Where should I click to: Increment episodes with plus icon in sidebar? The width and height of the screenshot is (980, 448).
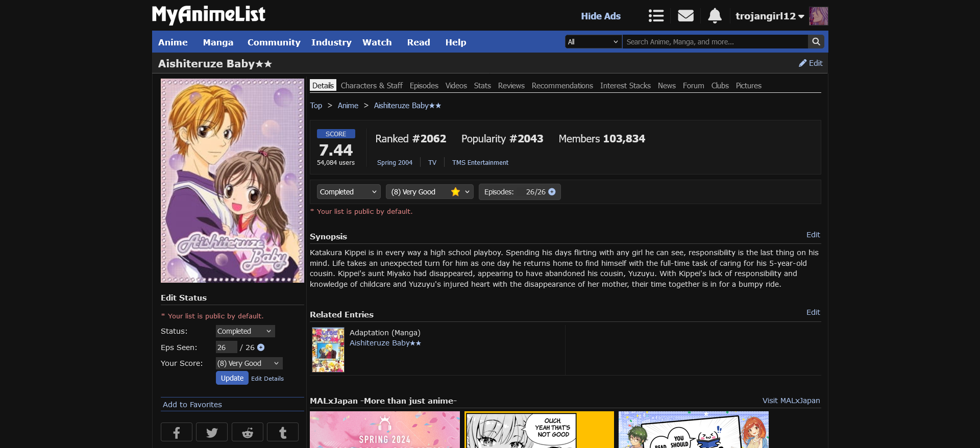pos(261,347)
